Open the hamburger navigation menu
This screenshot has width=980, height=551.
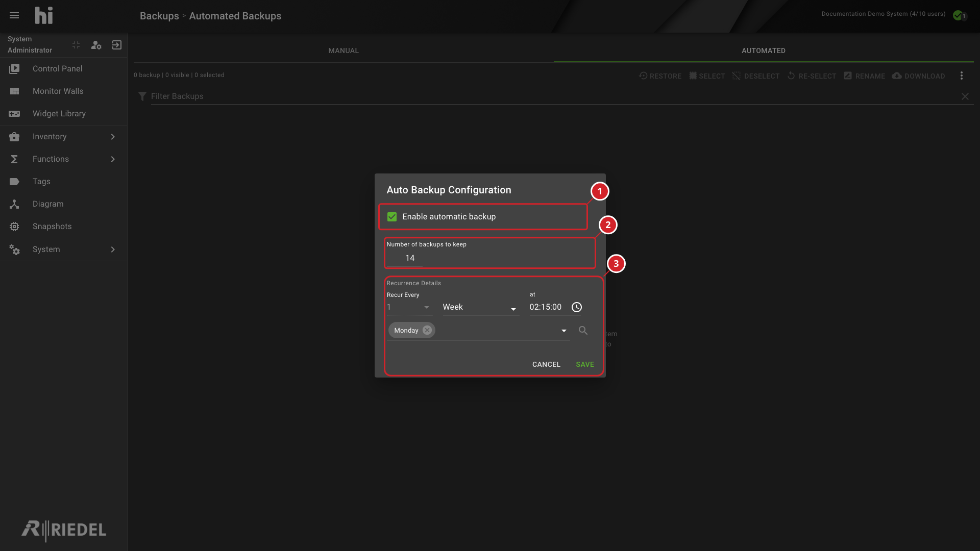click(x=14, y=15)
